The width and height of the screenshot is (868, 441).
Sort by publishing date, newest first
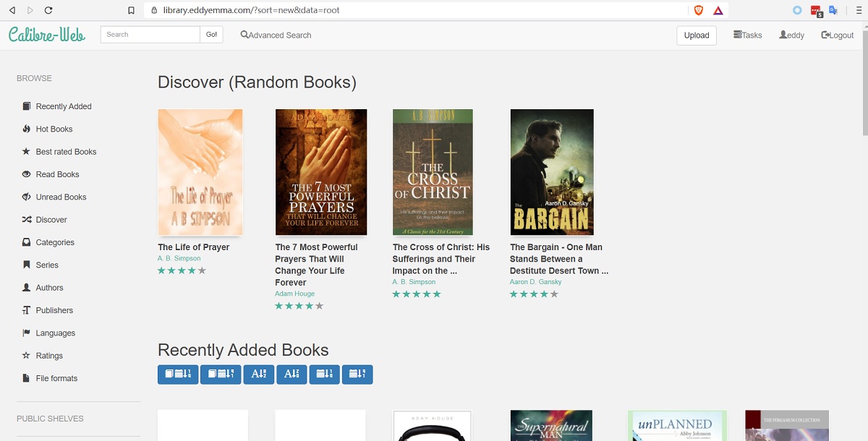tap(324, 374)
